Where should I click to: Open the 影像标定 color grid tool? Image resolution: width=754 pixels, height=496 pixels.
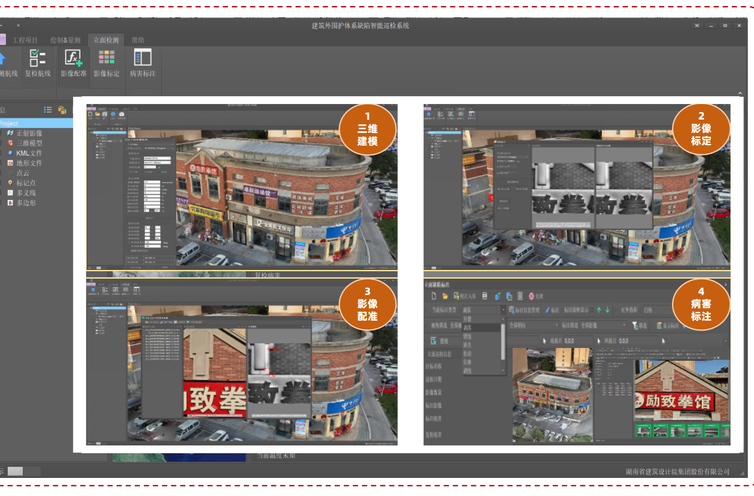coord(106,63)
